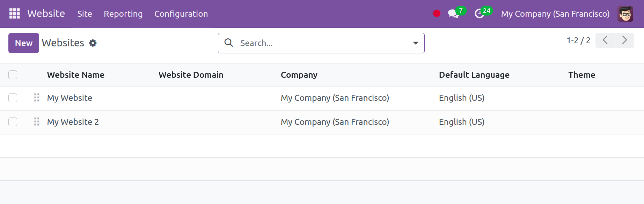Open the activities clock icon
This screenshot has width=644, height=204.
[x=480, y=14]
